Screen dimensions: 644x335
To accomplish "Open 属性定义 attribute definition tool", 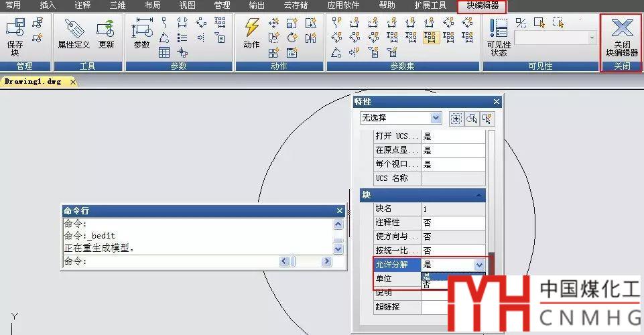I will coord(73,34).
